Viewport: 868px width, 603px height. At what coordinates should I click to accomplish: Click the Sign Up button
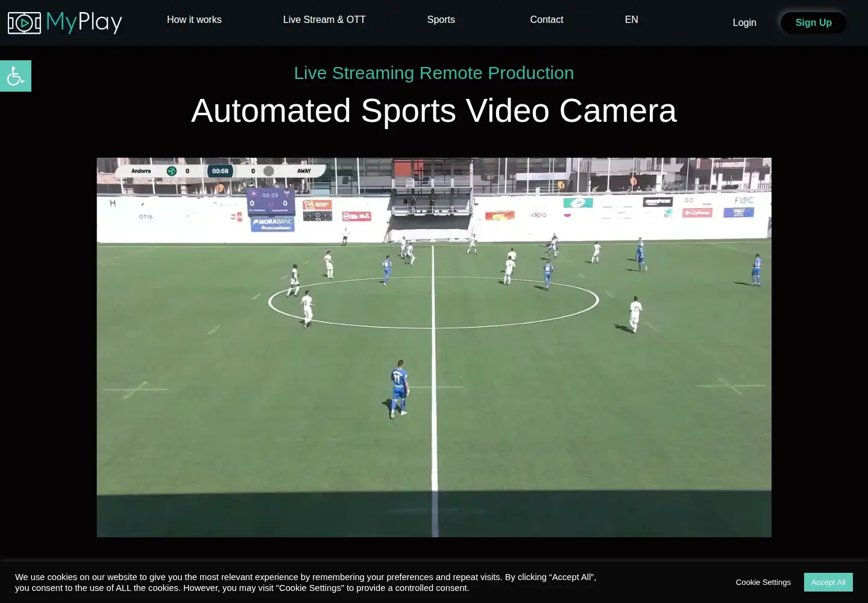tap(814, 22)
